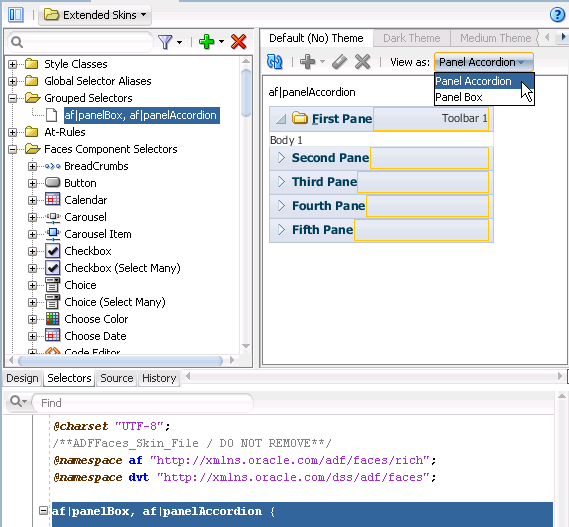The width and height of the screenshot is (569, 527).
Task: Click the next theme tabs arrow
Action: [x=563, y=37]
